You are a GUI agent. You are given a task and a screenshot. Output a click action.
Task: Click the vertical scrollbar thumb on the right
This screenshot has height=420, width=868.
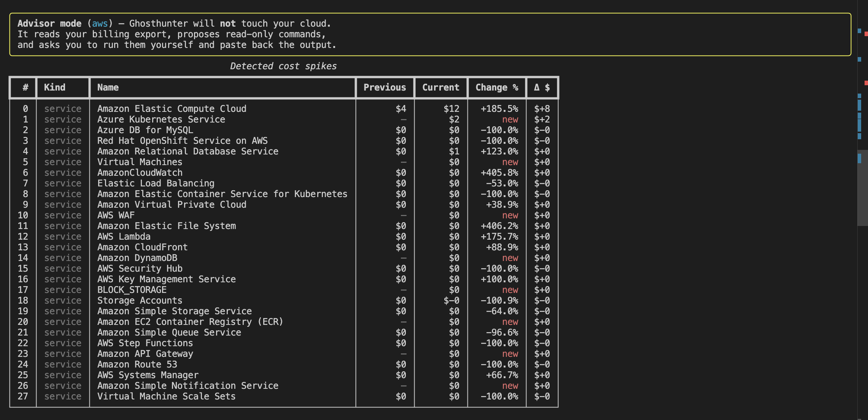[862, 188]
